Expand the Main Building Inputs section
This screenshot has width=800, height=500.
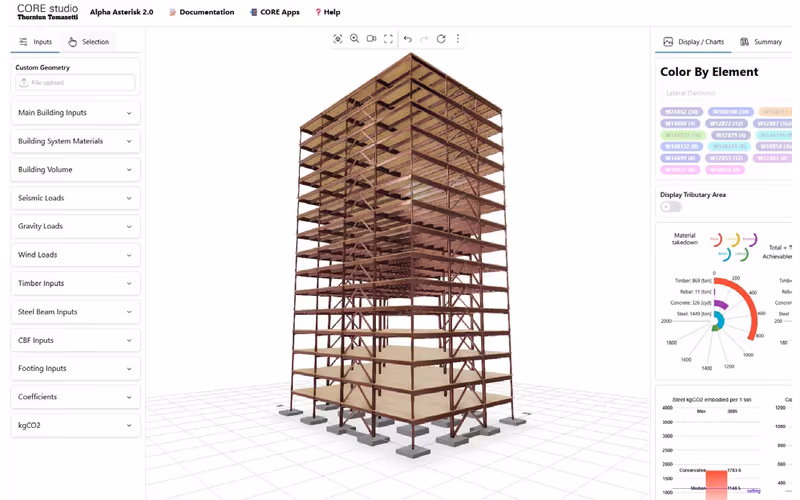(75, 113)
